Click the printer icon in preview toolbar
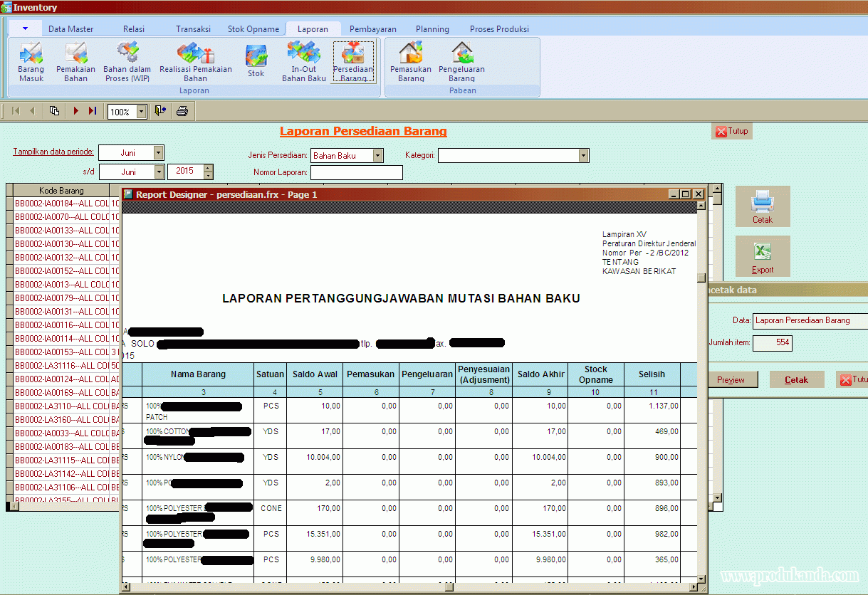The width and height of the screenshot is (868, 595). coord(182,111)
